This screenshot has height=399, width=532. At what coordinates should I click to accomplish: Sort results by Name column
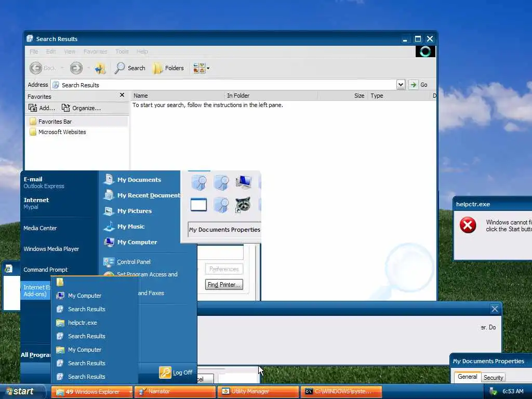point(178,96)
